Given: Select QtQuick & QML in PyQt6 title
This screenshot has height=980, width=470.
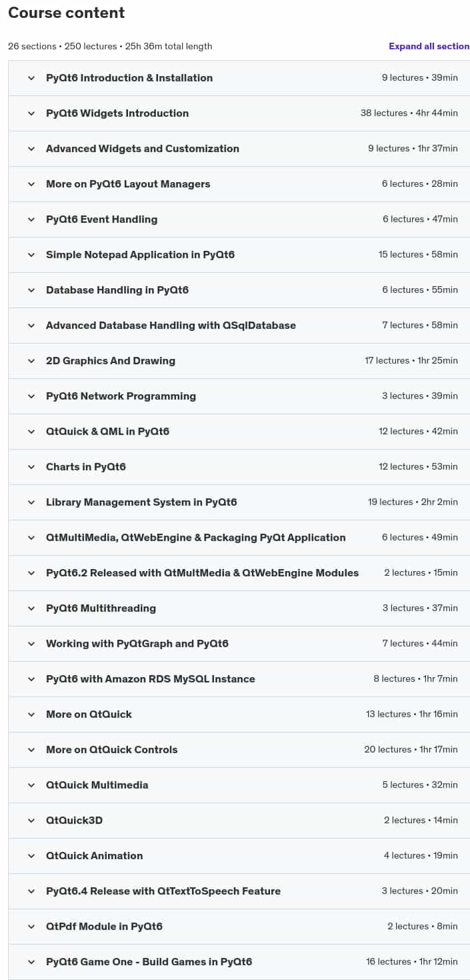Looking at the screenshot, I should (108, 432).
